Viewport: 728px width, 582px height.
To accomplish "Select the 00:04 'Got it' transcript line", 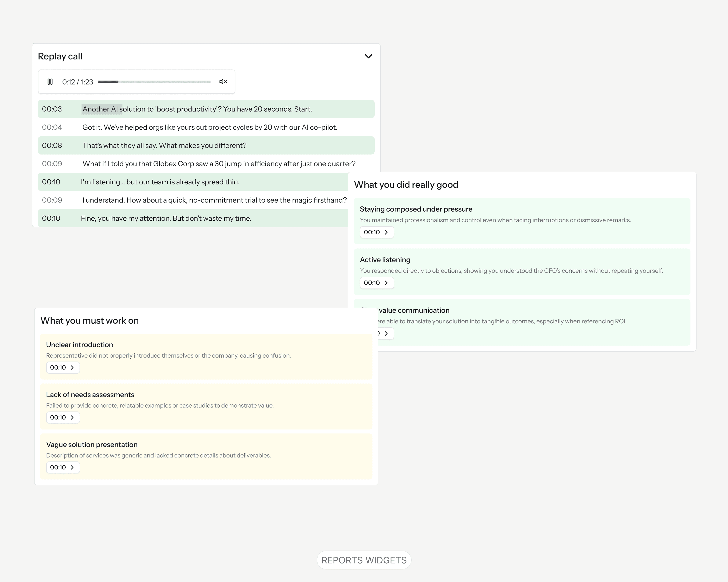I will pos(209,127).
